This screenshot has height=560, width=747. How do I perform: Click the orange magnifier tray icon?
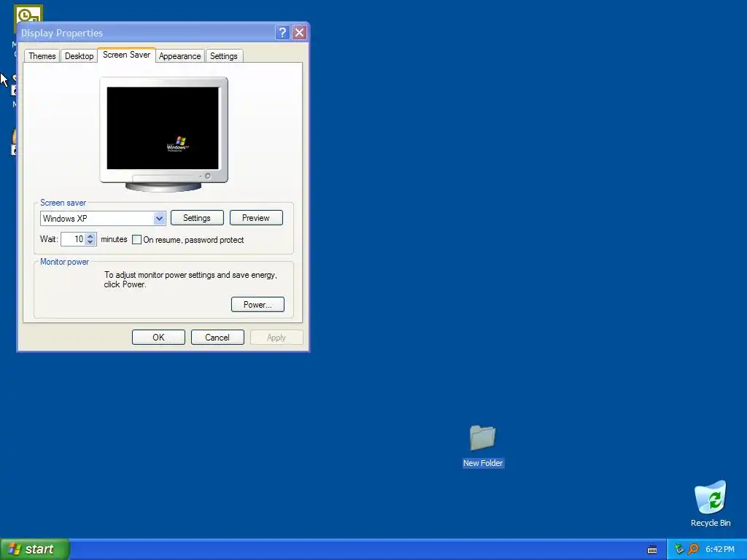click(693, 549)
